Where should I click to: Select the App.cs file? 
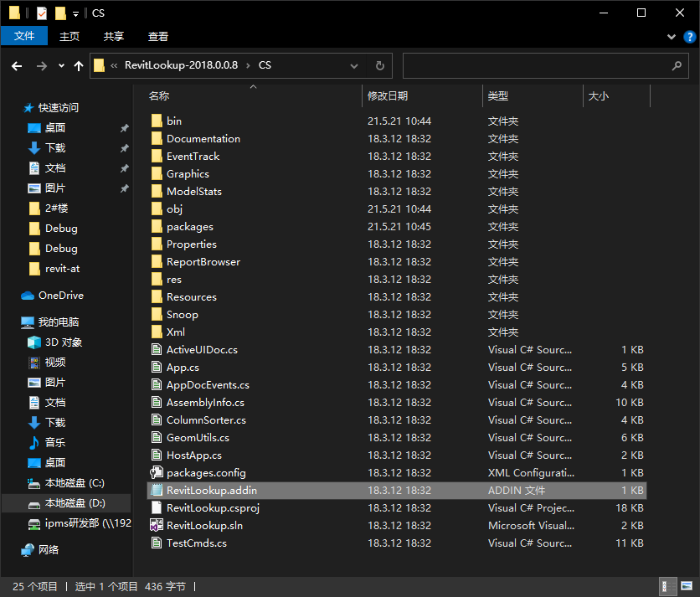[x=183, y=368]
